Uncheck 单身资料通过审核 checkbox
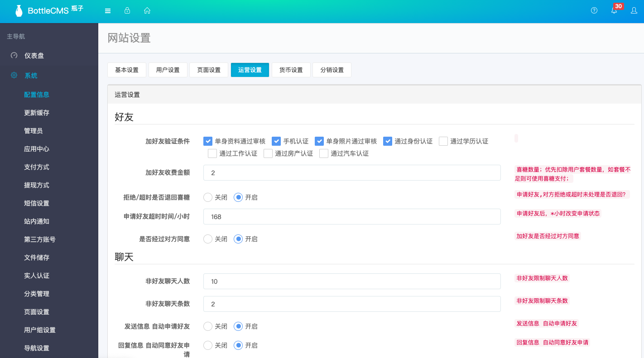This screenshot has width=644, height=358. coord(208,141)
